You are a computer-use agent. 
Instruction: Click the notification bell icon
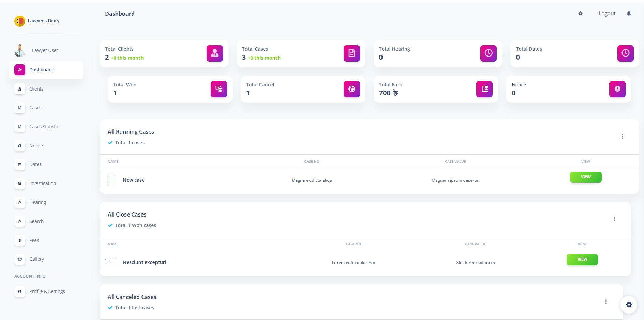(x=629, y=13)
